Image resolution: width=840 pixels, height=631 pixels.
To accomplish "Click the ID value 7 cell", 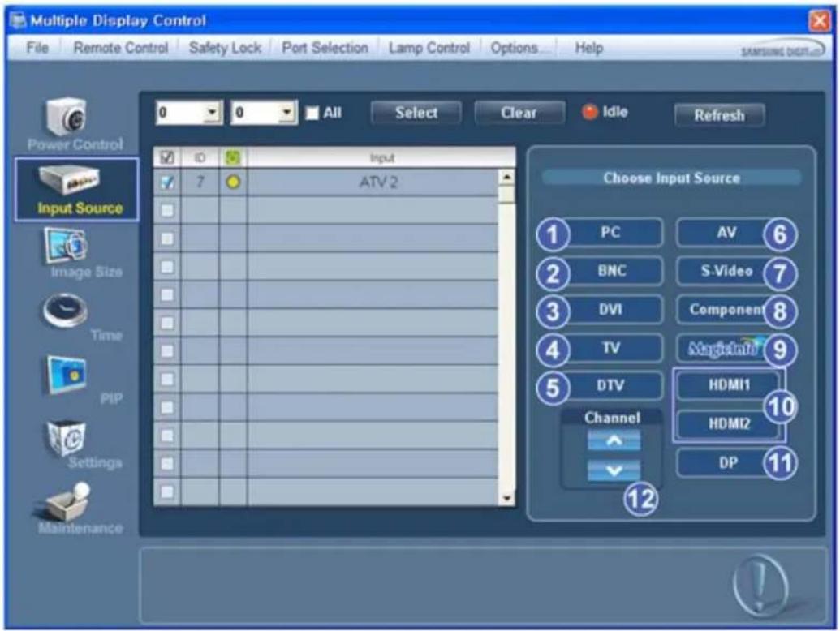I will point(200,182).
